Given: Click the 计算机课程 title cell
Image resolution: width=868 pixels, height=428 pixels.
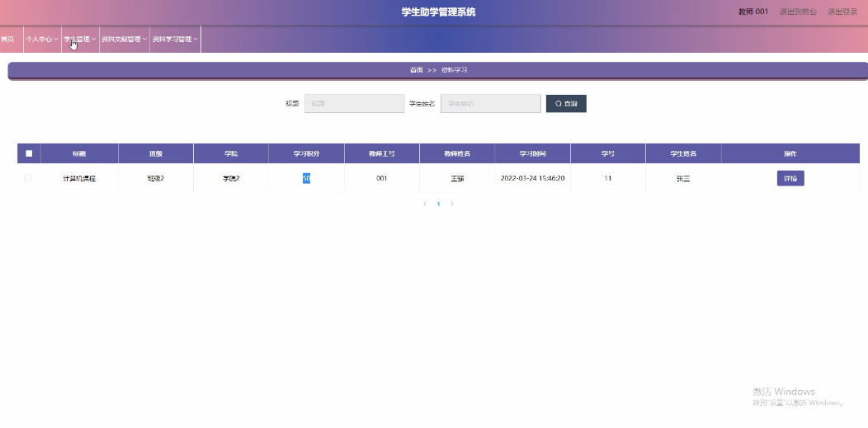Looking at the screenshot, I should coord(79,179).
